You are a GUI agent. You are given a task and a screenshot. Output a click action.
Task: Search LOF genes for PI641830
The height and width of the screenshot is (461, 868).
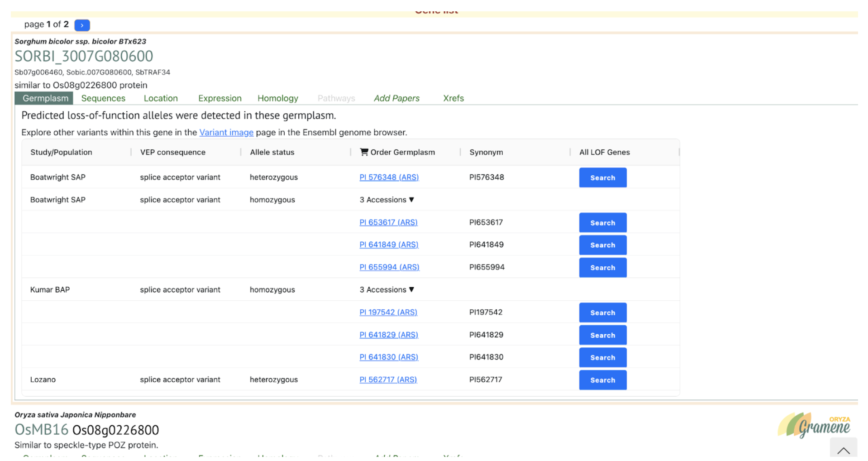[x=602, y=357]
